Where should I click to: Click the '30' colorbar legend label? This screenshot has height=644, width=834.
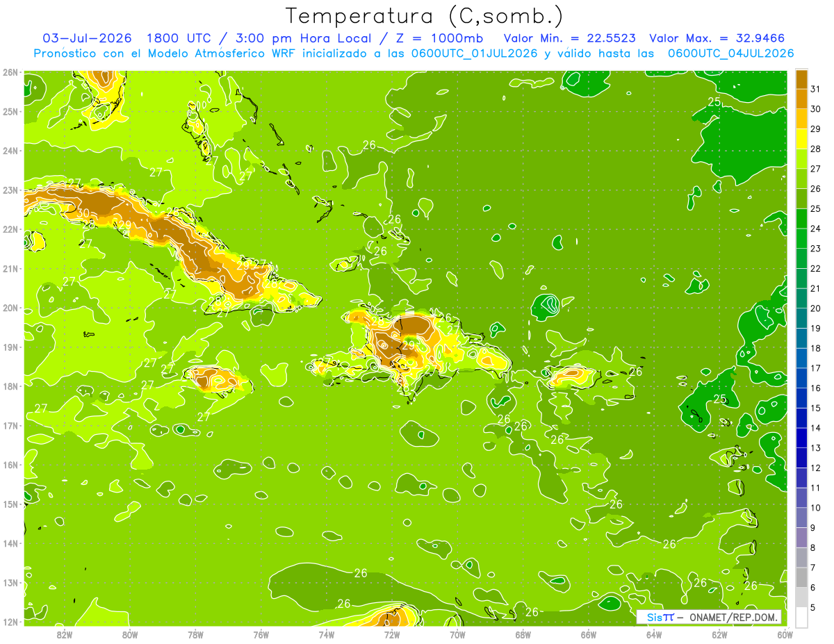pos(815,108)
